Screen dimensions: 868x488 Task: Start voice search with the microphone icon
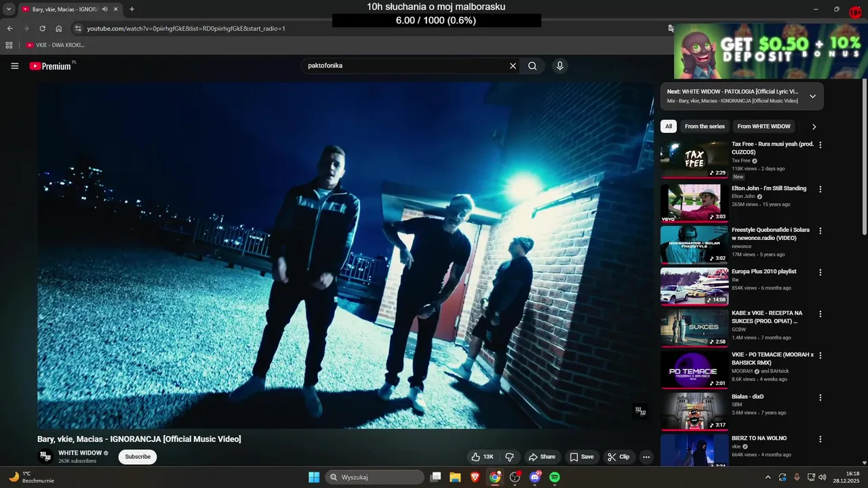pos(559,66)
